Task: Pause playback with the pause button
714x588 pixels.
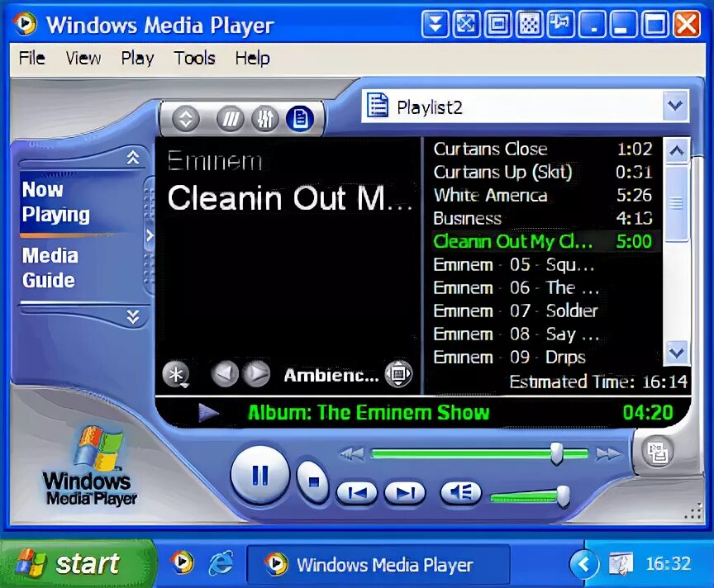Action: [260, 476]
